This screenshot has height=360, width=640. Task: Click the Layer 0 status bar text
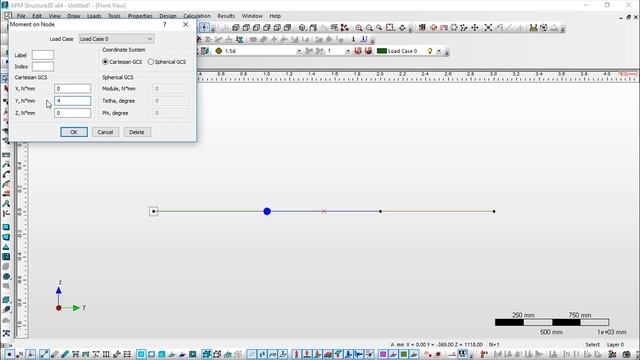[x=615, y=344]
